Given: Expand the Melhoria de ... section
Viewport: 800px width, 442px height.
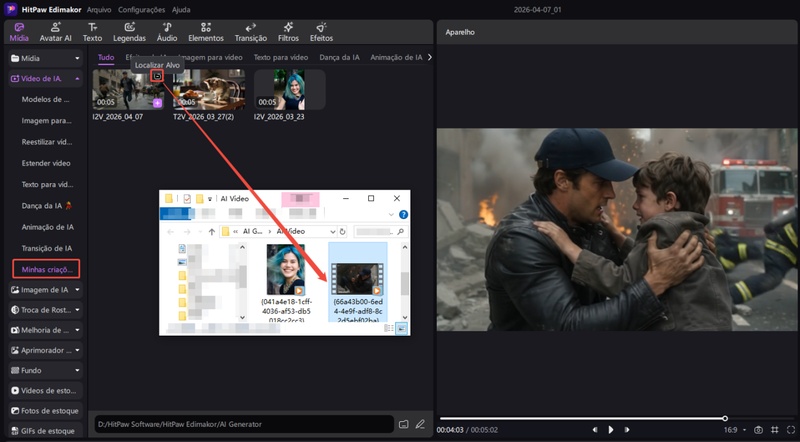Looking at the screenshot, I should click(45, 330).
